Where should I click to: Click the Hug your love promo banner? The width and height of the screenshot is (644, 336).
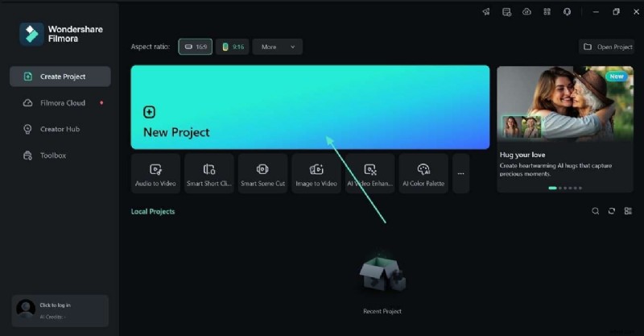point(565,129)
